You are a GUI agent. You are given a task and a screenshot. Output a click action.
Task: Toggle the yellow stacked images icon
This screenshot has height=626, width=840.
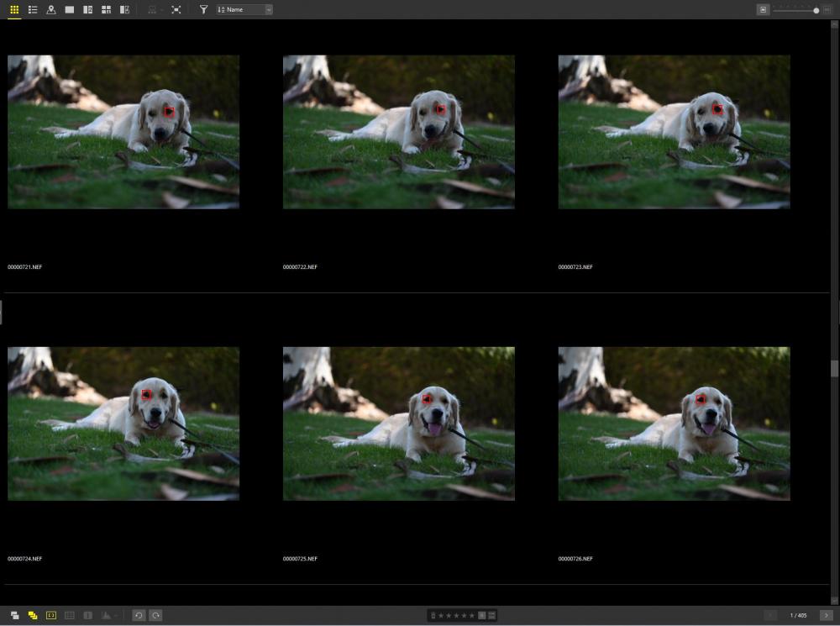(x=33, y=615)
